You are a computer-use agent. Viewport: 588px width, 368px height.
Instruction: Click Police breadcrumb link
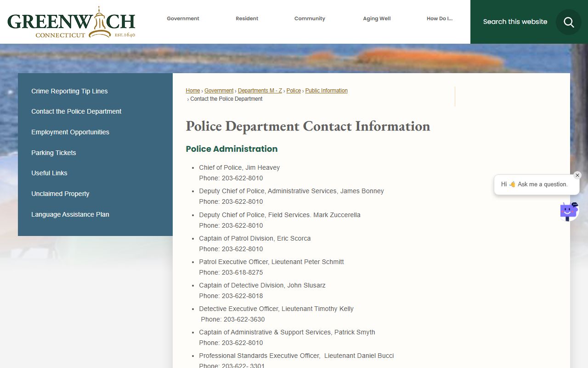click(294, 91)
